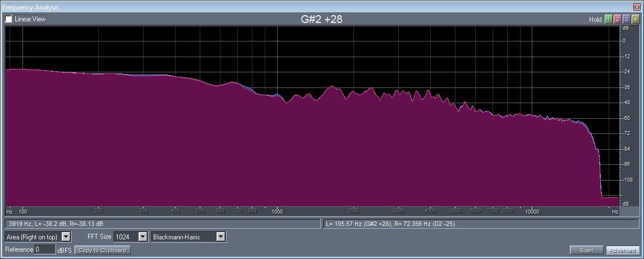The height and width of the screenshot is (259, 644).
Task: Click the G#2 +28 note readout
Action: coord(321,19)
